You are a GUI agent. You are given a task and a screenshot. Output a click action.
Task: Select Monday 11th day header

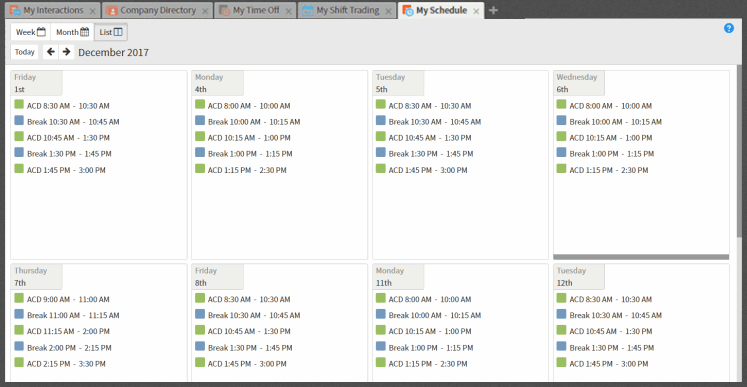click(398, 276)
